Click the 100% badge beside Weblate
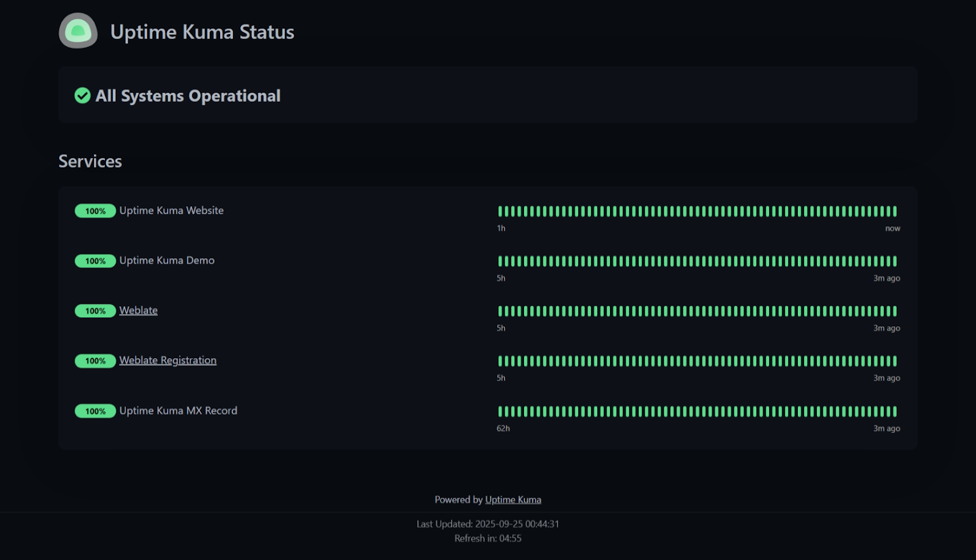The width and height of the screenshot is (976, 560). (x=95, y=311)
